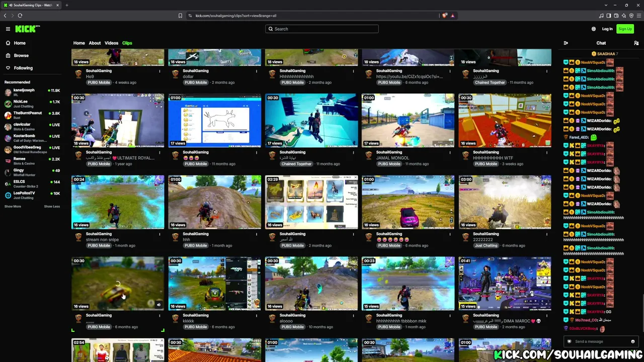Open the chat users list icon
This screenshot has height=362, width=644.
click(636, 43)
